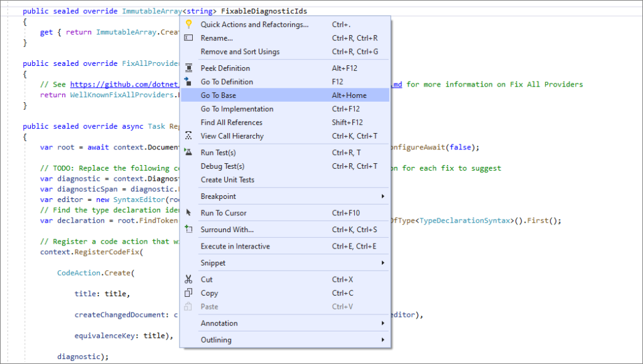Click the Run To Cursor arrow icon
643x364 pixels.
[x=188, y=213]
